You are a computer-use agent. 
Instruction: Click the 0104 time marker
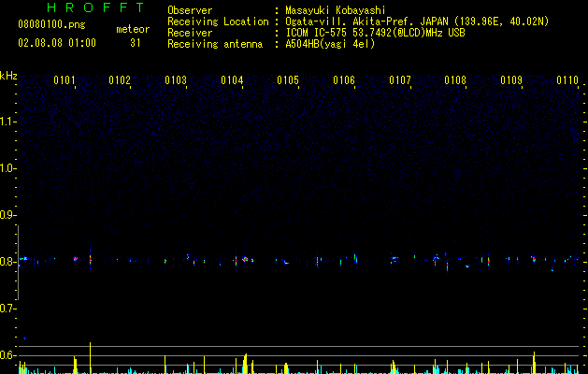coord(232,80)
